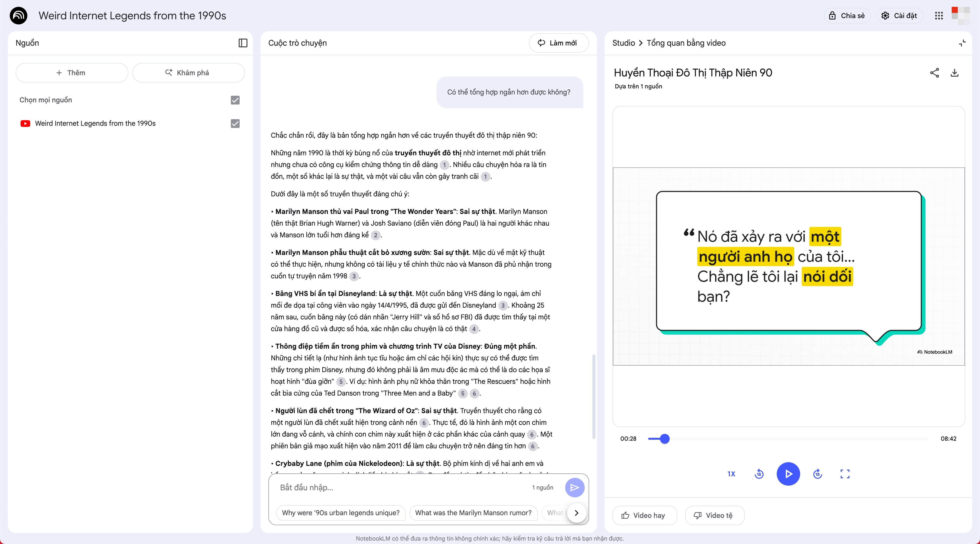Share the video overview

[934, 73]
